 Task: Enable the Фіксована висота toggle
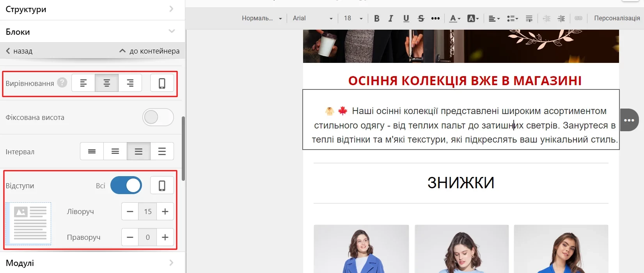(x=158, y=117)
